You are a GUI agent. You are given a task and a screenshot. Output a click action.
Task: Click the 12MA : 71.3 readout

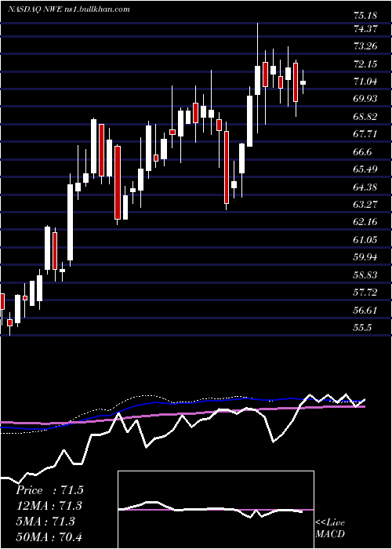(x=49, y=506)
